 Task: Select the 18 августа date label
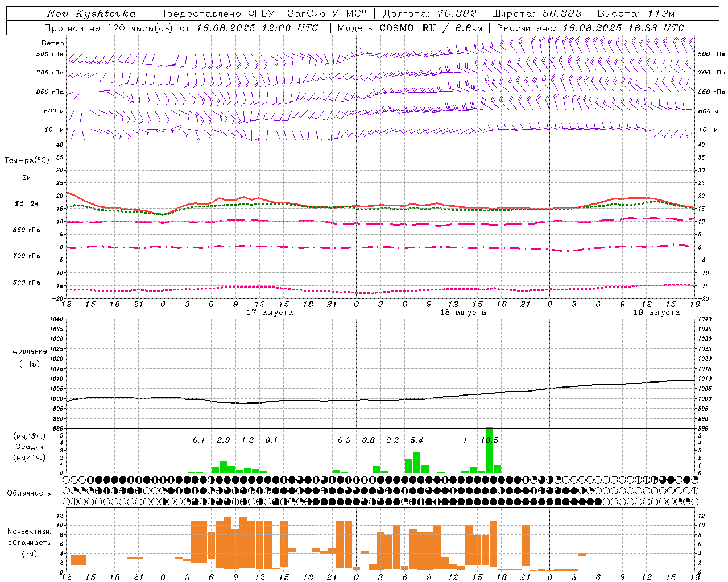463,313
